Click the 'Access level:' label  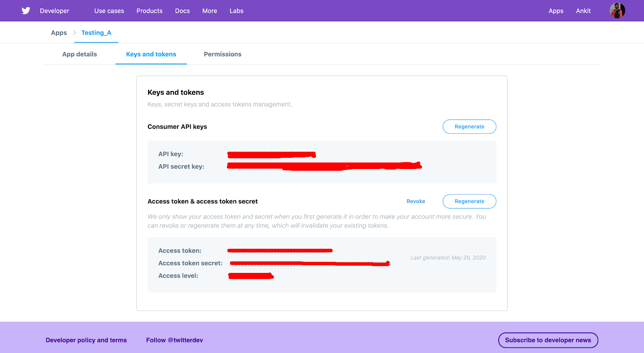(x=178, y=276)
